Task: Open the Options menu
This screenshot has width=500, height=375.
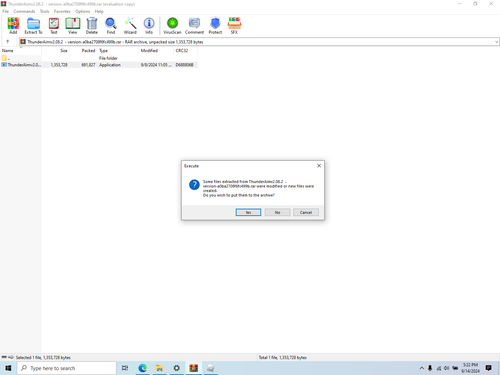Action: point(82,11)
